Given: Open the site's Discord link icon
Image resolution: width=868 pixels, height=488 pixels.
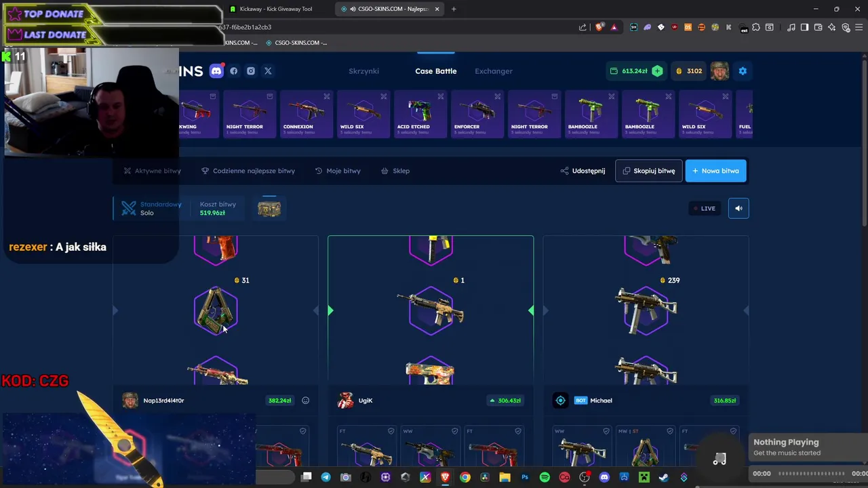Looking at the screenshot, I should (x=216, y=70).
